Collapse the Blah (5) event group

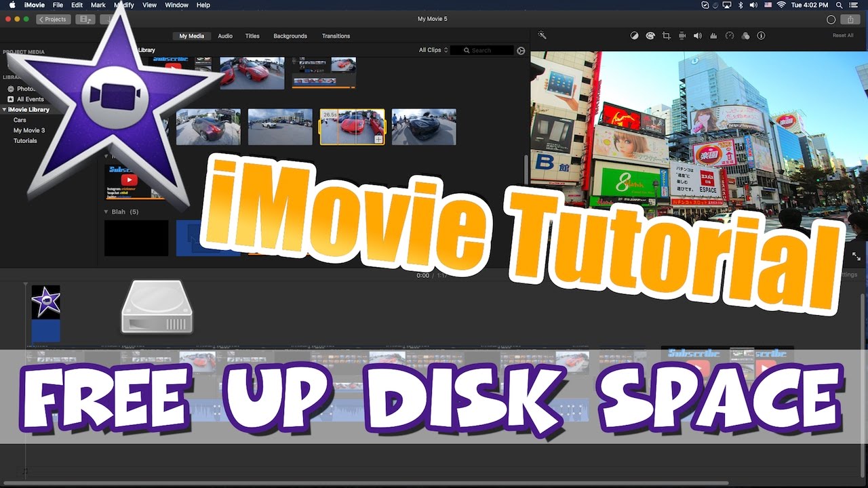coord(106,211)
